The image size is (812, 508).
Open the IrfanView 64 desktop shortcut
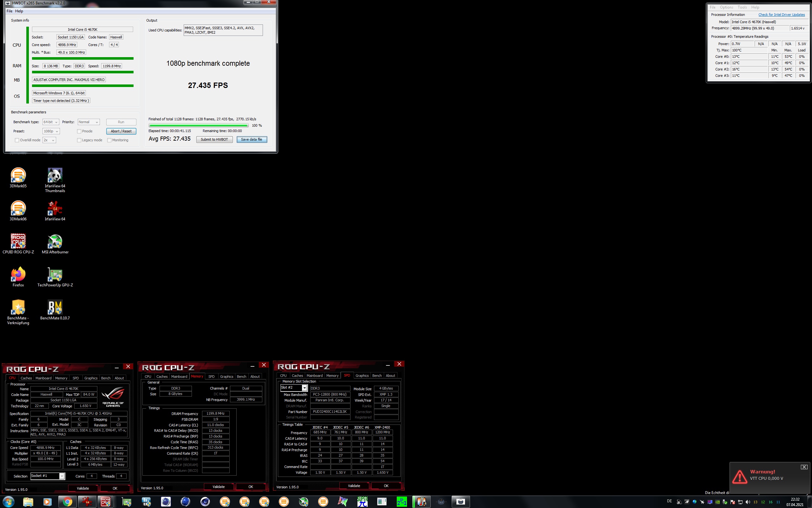tap(55, 210)
